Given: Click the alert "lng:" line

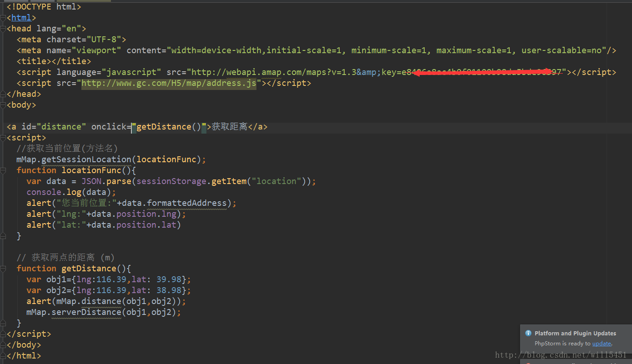Looking at the screenshot, I should point(106,214).
